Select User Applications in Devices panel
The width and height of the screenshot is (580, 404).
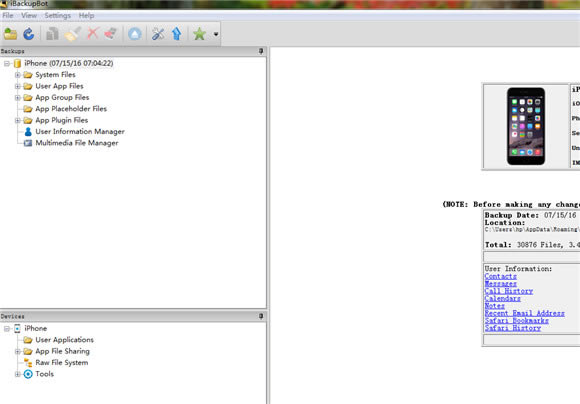[64, 340]
